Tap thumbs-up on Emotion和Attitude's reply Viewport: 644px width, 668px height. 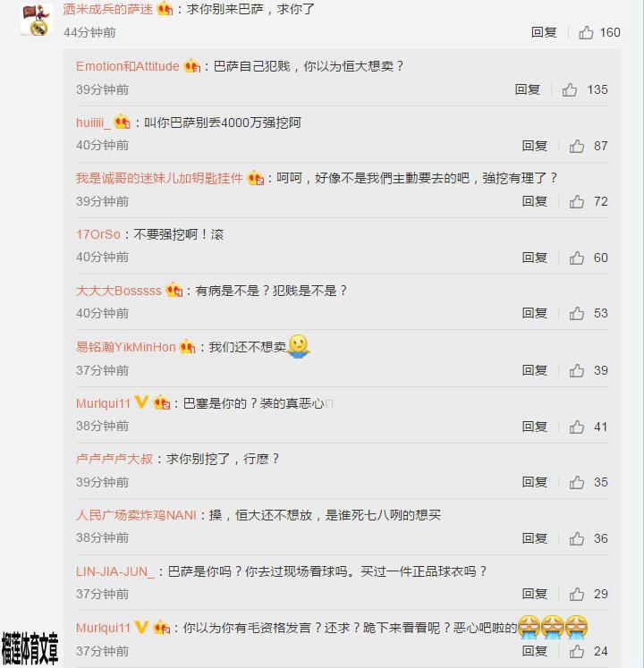[570, 89]
